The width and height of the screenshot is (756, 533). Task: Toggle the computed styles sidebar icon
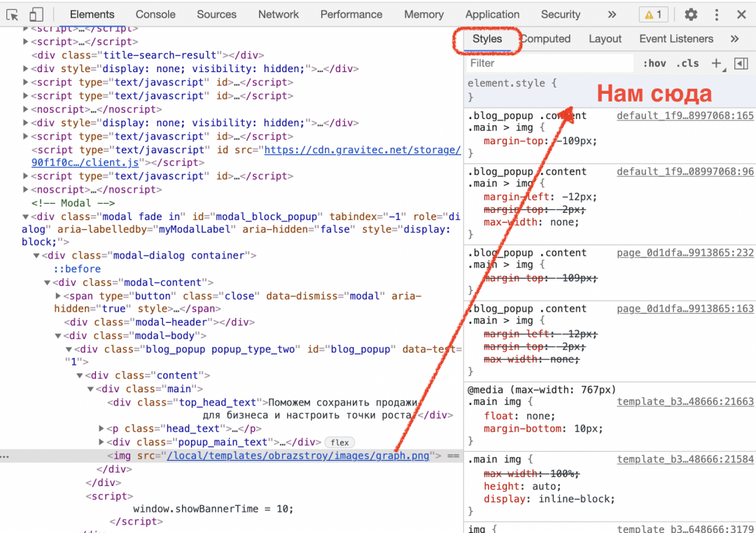pyautogui.click(x=741, y=64)
